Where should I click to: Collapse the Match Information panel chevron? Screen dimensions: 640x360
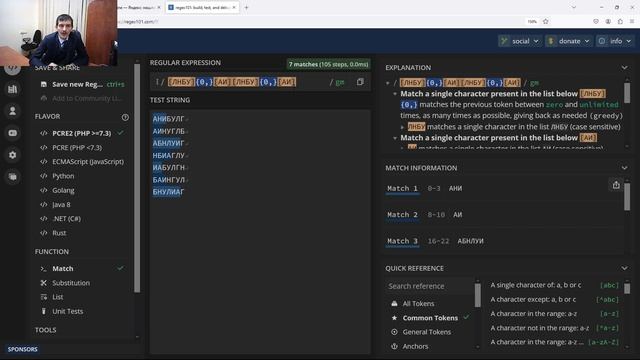(x=624, y=168)
